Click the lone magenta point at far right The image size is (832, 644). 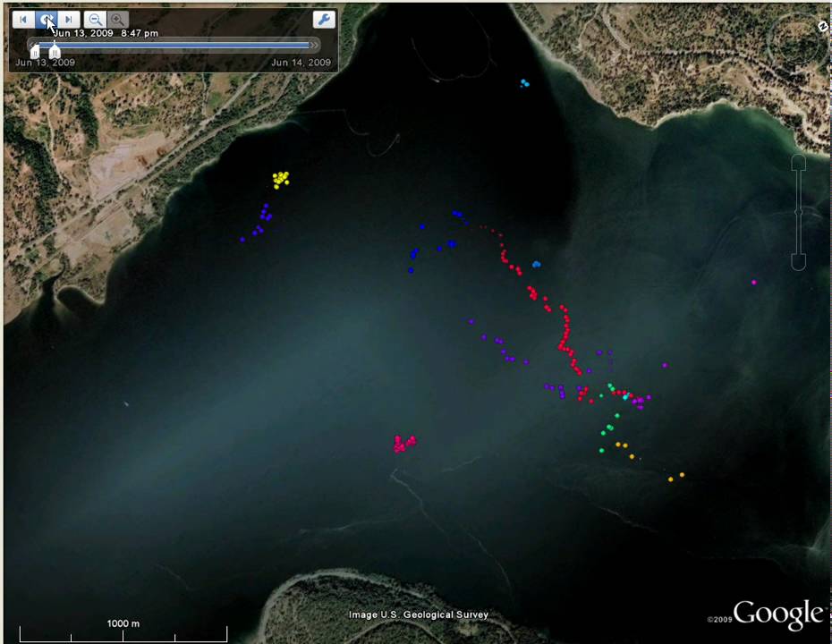tap(754, 283)
